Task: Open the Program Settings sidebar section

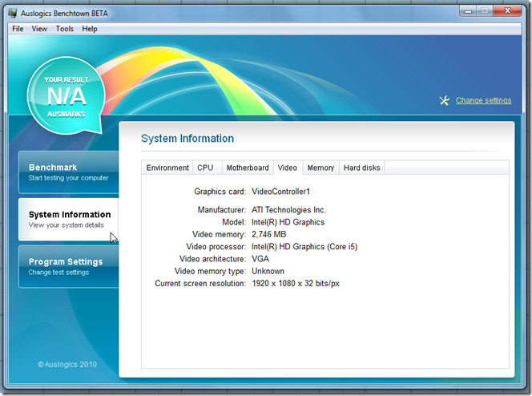Action: [x=69, y=266]
